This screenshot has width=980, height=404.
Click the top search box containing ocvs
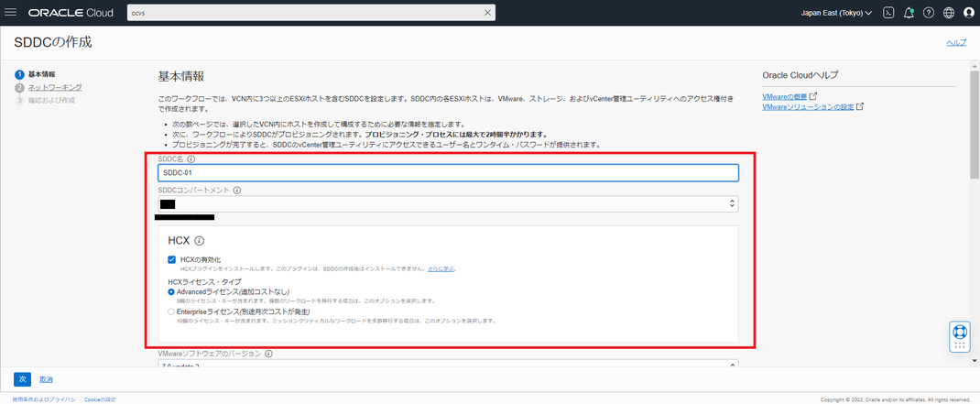311,13
